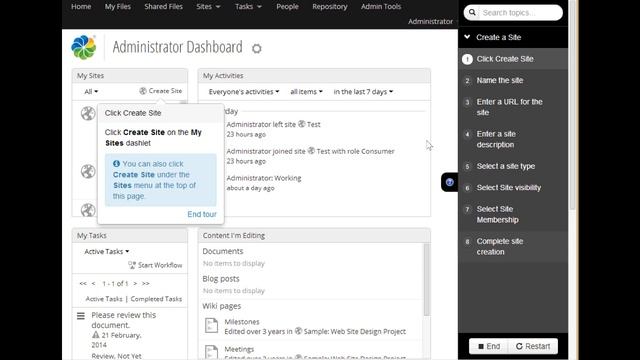This screenshot has width=640, height=360.
Task: Select tour step Select a site type
Action: [x=513, y=166]
